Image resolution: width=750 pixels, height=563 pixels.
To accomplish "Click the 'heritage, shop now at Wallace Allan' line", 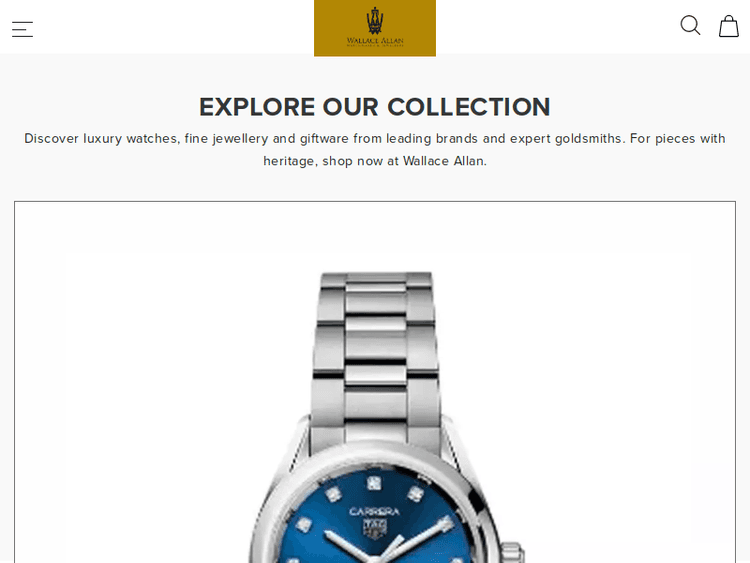I will click(x=375, y=161).
